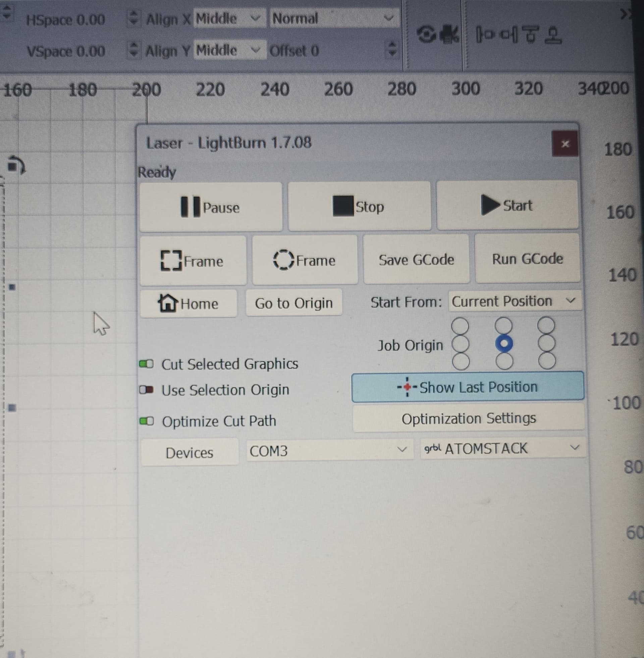Select bottom-right Job Origin radio button

point(547,360)
